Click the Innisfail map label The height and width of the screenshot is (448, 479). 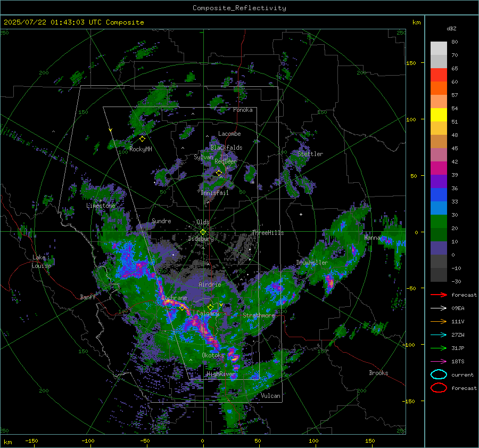(x=214, y=193)
